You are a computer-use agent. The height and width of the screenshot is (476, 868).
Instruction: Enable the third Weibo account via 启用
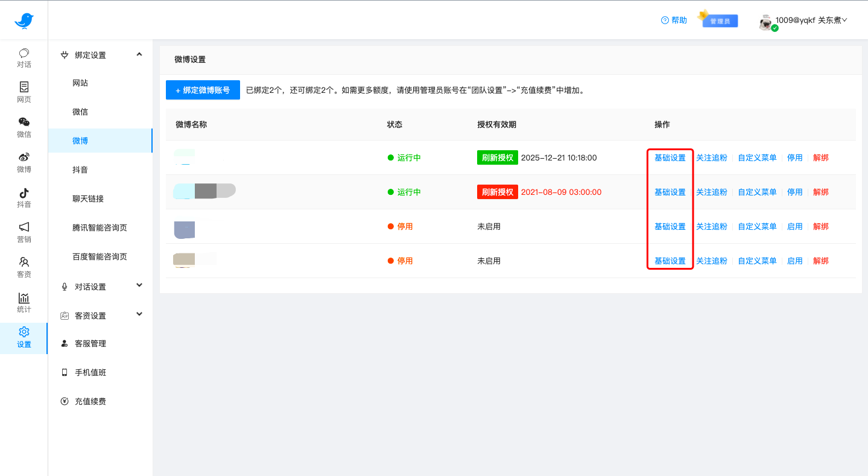tap(794, 226)
